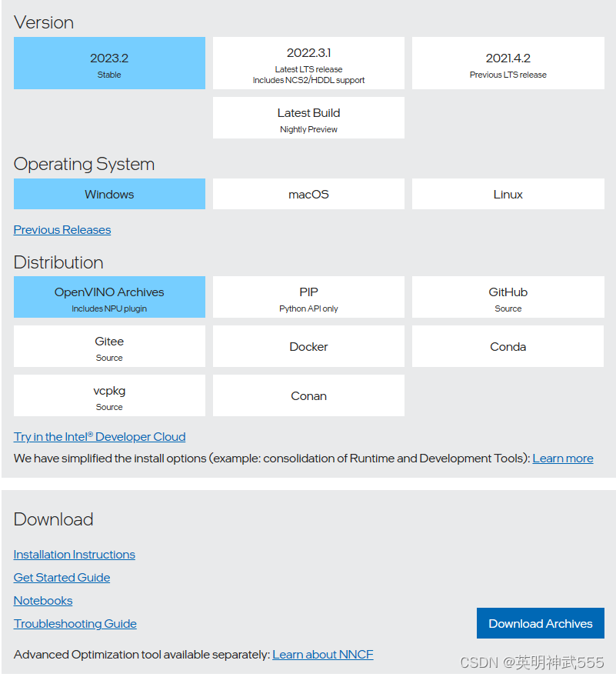
Task: Select the 2023.2 Stable version
Action: tap(109, 63)
